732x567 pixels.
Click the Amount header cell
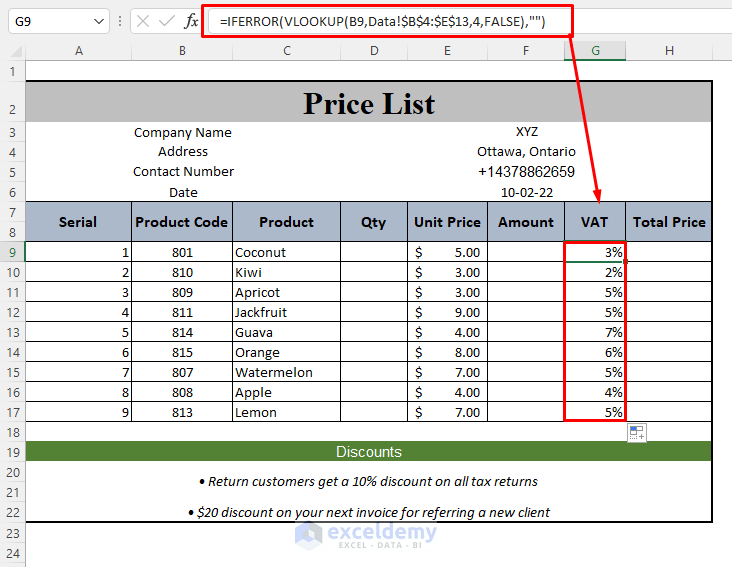pyautogui.click(x=526, y=222)
